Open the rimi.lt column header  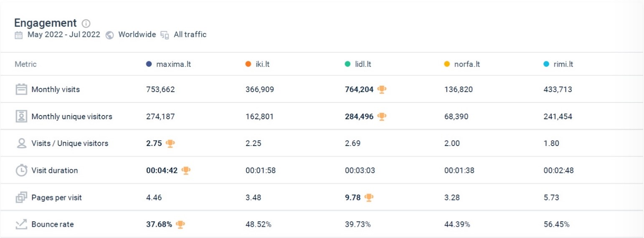(x=558, y=64)
